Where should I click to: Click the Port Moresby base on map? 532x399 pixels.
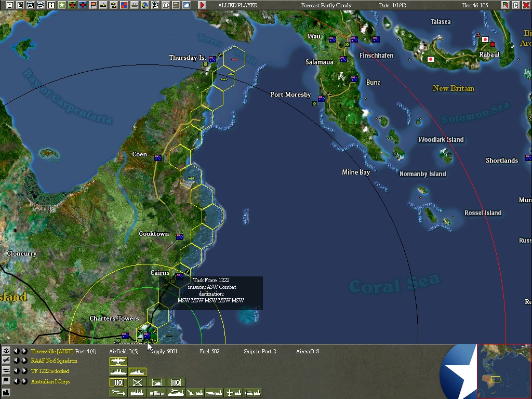click(321, 99)
